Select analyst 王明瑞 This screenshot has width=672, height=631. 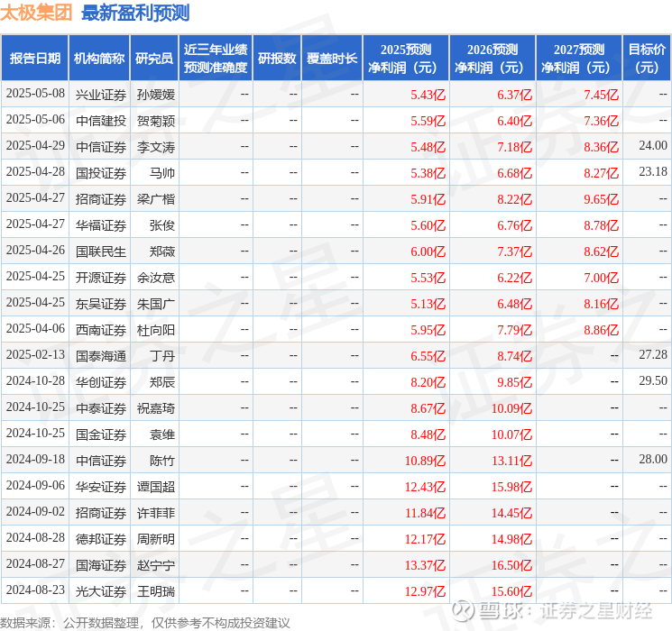(x=155, y=591)
